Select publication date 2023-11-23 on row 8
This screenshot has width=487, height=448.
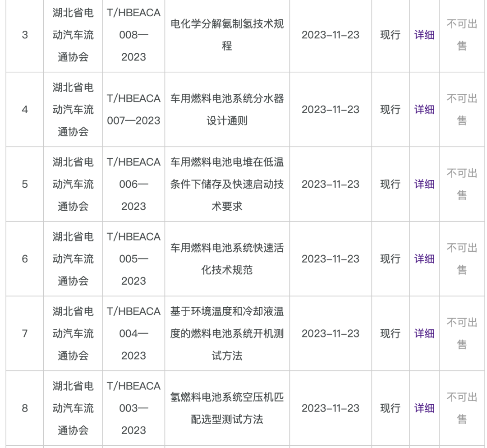click(x=331, y=408)
